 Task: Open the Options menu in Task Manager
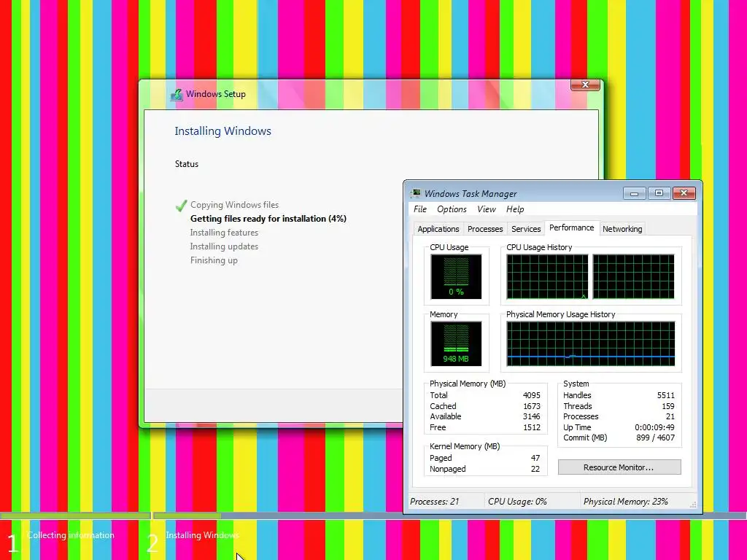(x=452, y=209)
